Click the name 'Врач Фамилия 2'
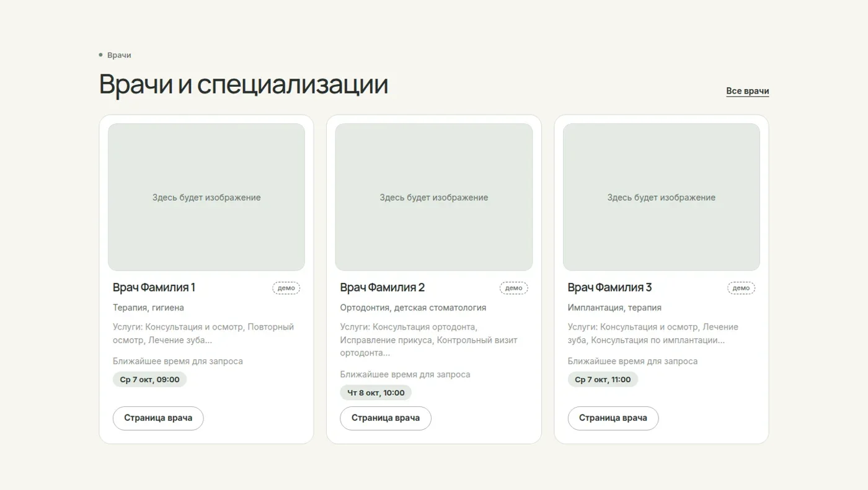 tap(383, 287)
